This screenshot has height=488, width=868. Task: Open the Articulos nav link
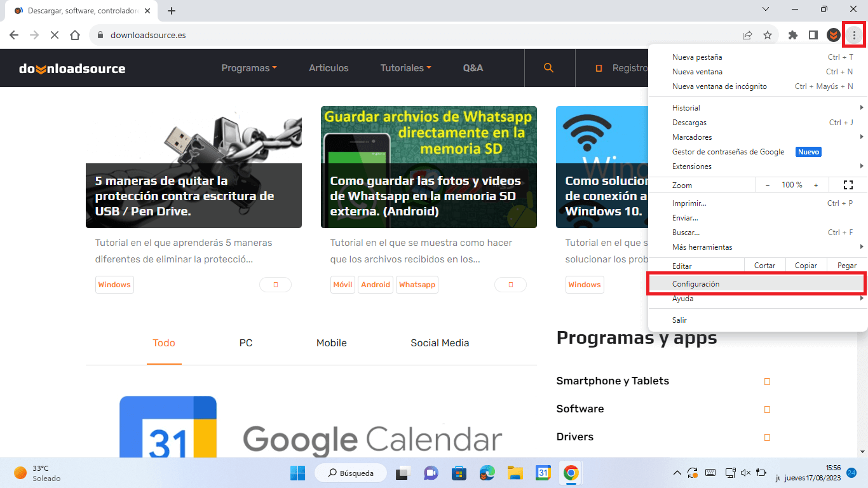pyautogui.click(x=329, y=68)
